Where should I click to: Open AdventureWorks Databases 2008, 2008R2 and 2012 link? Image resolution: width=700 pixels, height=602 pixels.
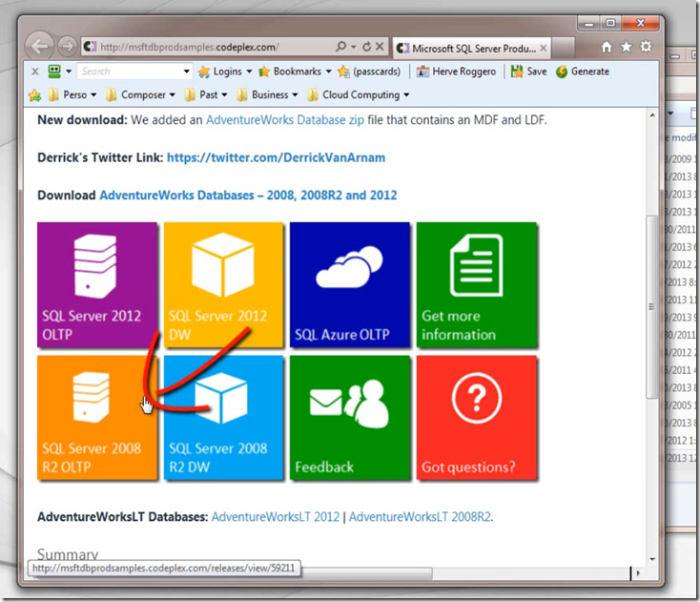click(248, 196)
